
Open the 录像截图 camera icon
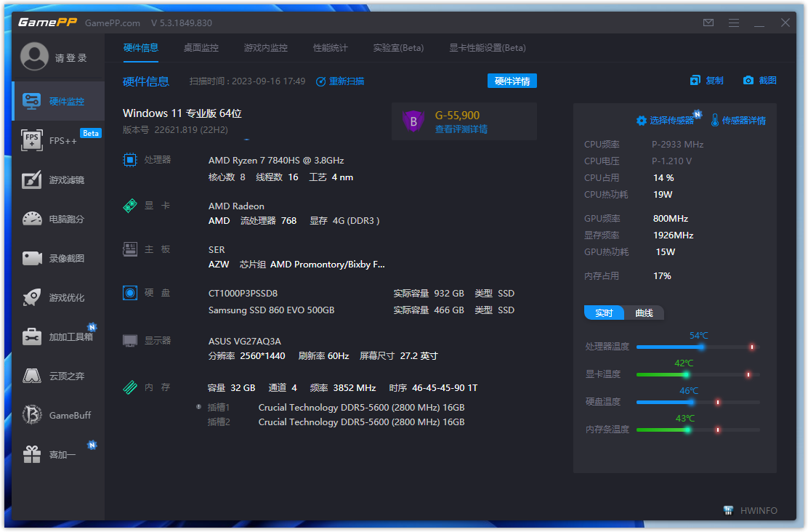point(32,258)
